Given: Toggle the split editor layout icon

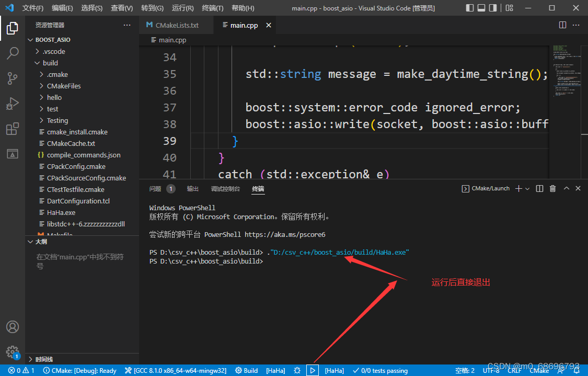Looking at the screenshot, I should (x=562, y=25).
